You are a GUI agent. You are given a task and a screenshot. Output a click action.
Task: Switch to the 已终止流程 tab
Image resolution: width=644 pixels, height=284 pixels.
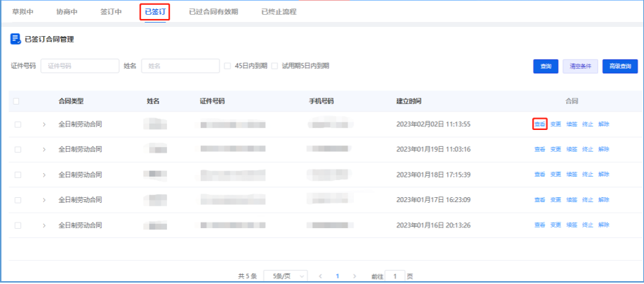click(x=279, y=12)
